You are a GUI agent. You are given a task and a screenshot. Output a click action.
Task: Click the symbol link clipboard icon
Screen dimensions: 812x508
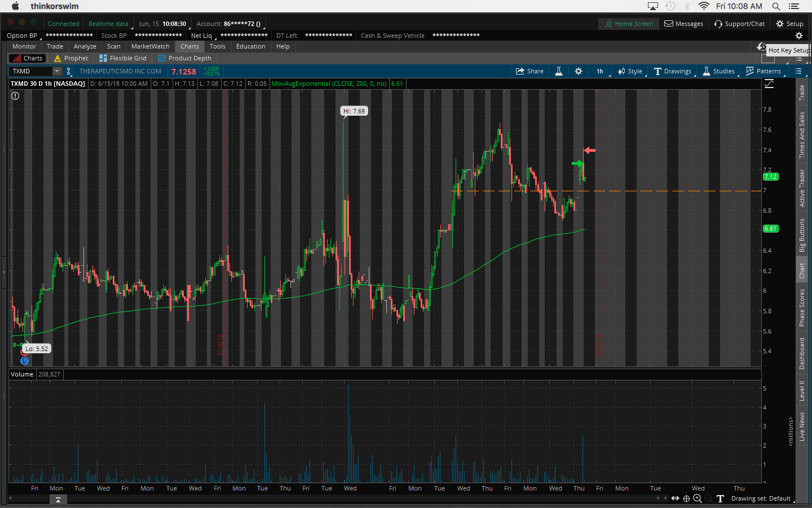point(69,71)
